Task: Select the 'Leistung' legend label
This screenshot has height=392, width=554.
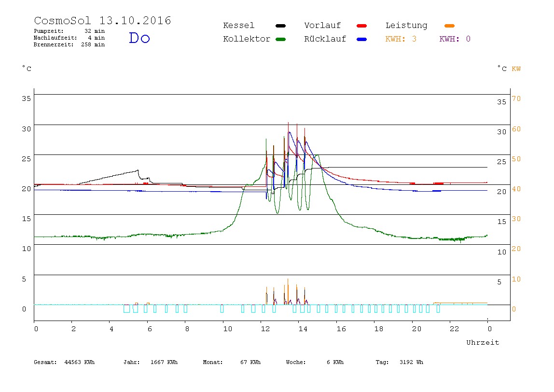Action: click(x=406, y=26)
